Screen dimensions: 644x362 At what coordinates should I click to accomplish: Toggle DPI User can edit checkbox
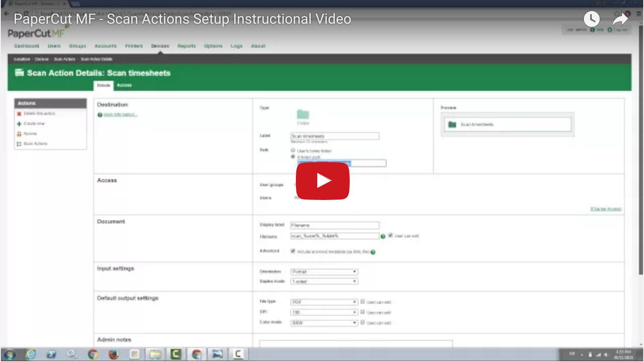[362, 312]
